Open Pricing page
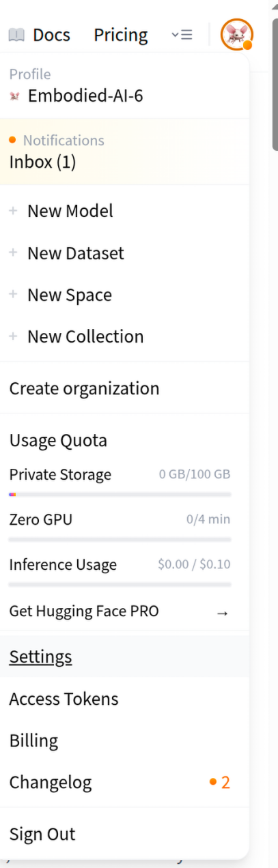 click(x=121, y=34)
